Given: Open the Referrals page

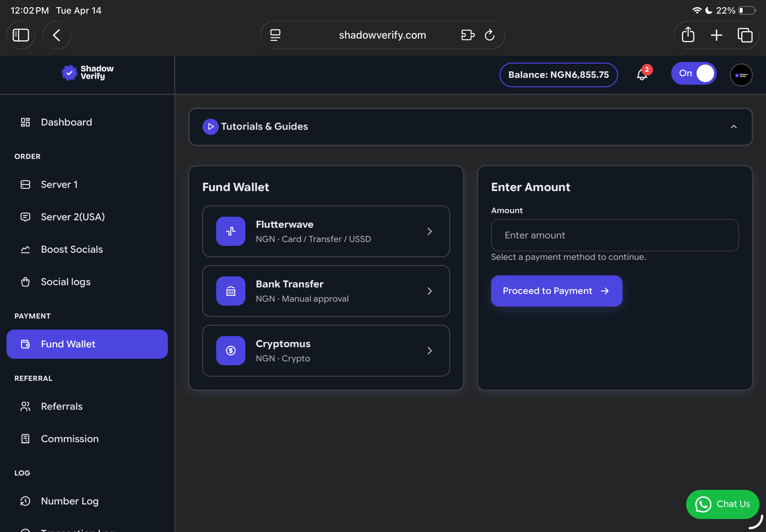Looking at the screenshot, I should pos(62,406).
